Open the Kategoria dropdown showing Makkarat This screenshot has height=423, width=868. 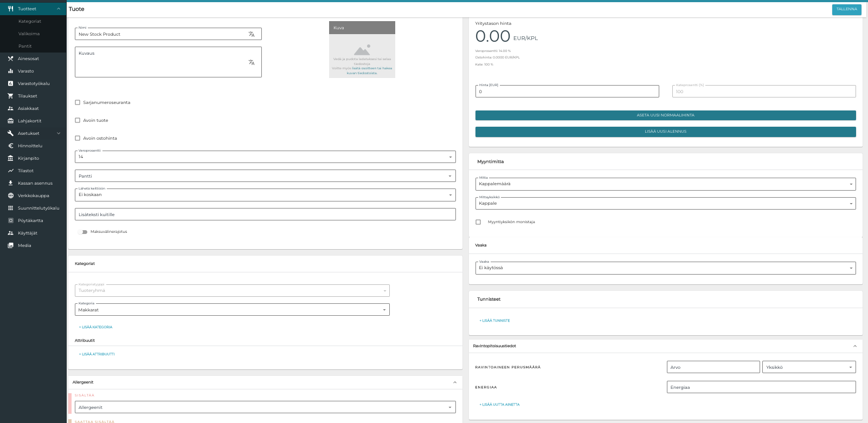coord(232,310)
